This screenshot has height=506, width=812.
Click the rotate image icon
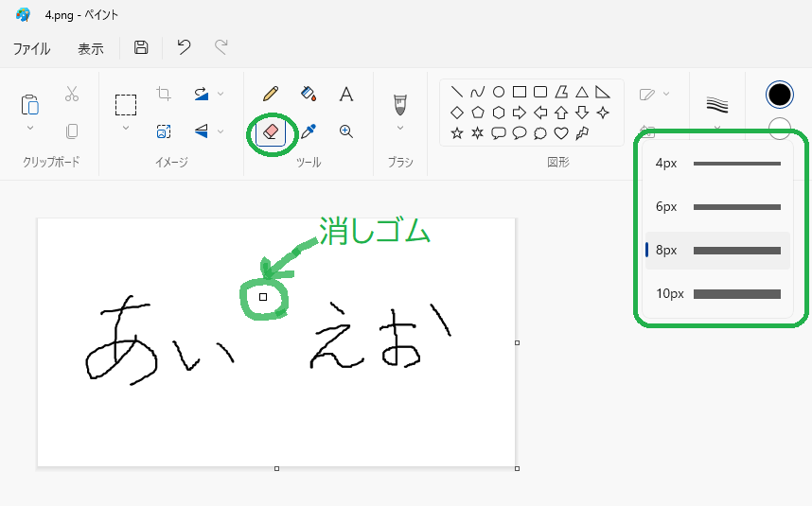point(202,94)
